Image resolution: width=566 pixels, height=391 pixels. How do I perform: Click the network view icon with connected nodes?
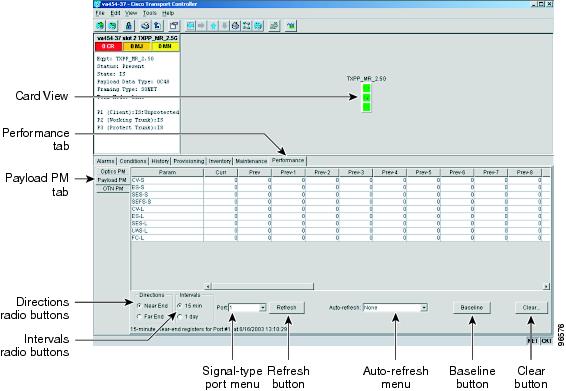[x=247, y=26]
